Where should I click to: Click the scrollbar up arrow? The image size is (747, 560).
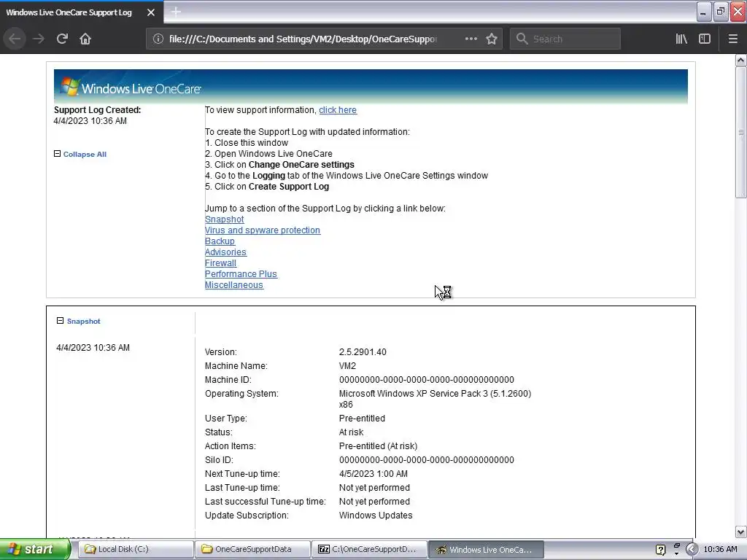click(741, 60)
